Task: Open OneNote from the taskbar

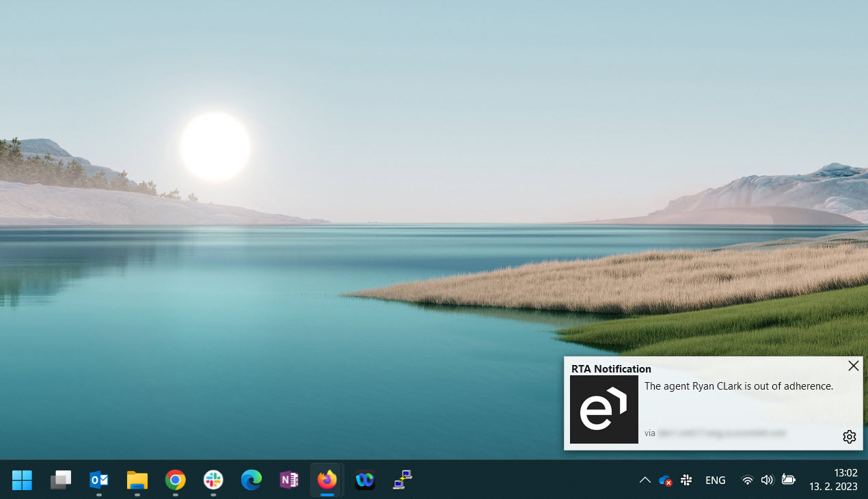Action: point(289,480)
